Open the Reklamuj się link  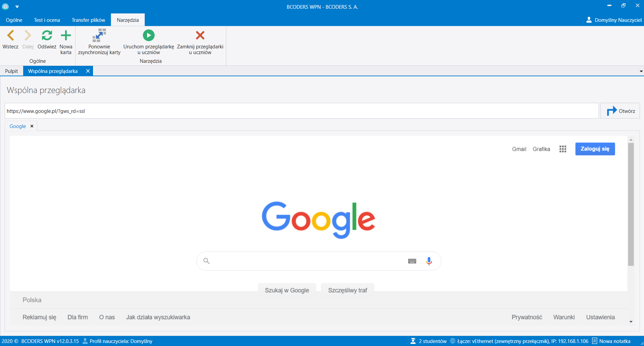click(39, 317)
